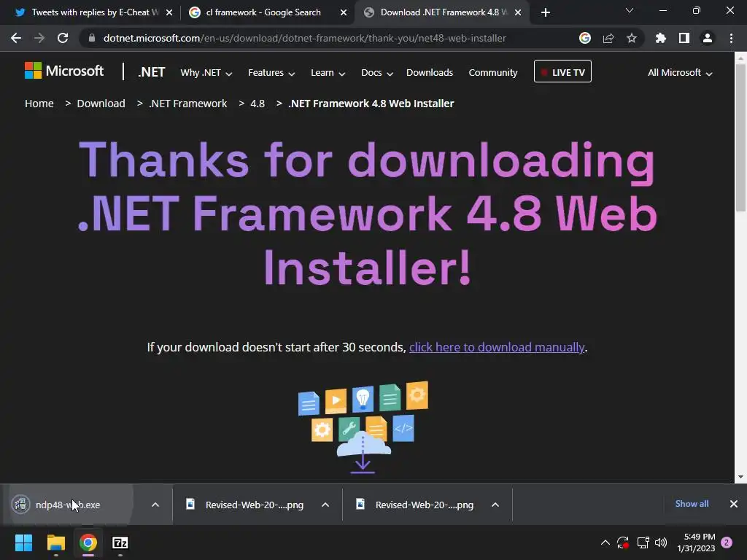The height and width of the screenshot is (560, 747).
Task: Close the Google Search tab
Action: pos(344,13)
